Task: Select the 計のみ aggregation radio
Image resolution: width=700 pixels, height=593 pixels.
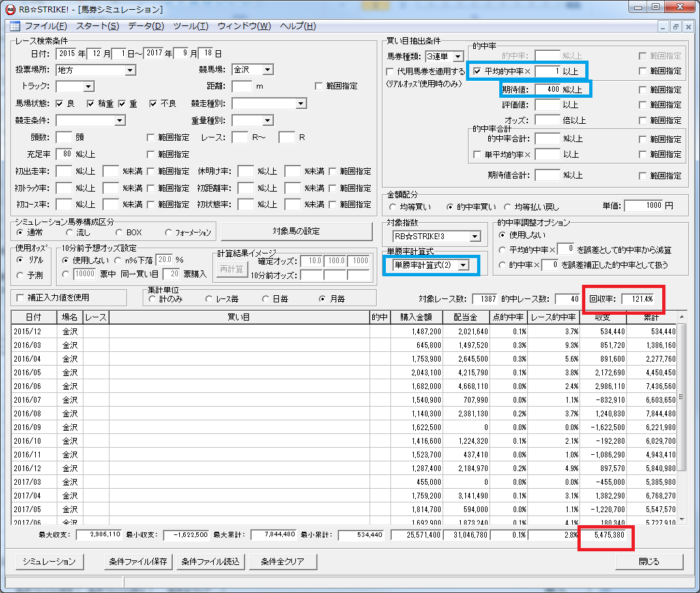Action: click(153, 299)
